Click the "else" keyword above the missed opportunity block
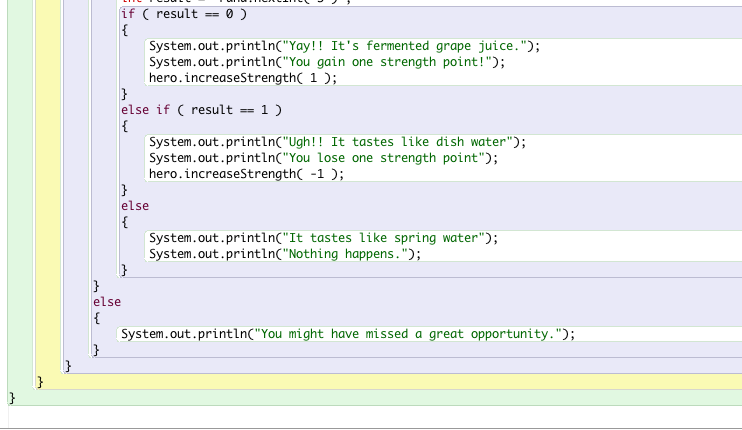 pyautogui.click(x=107, y=302)
